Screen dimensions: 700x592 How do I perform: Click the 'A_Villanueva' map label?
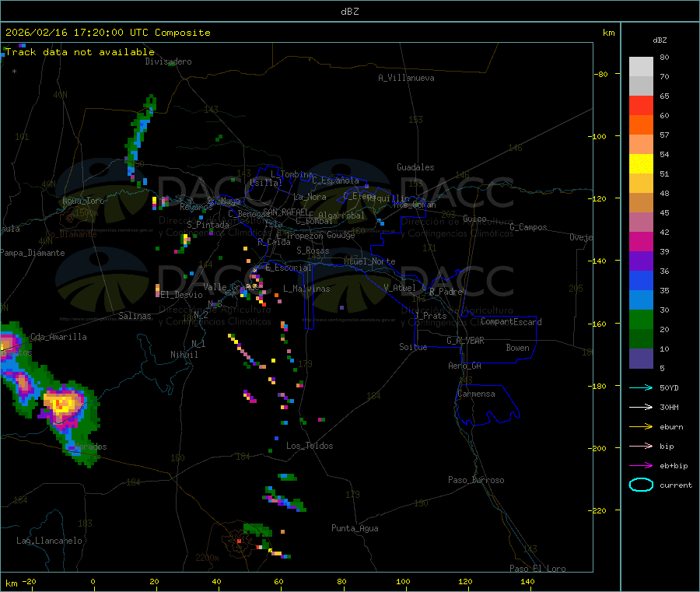(406, 78)
